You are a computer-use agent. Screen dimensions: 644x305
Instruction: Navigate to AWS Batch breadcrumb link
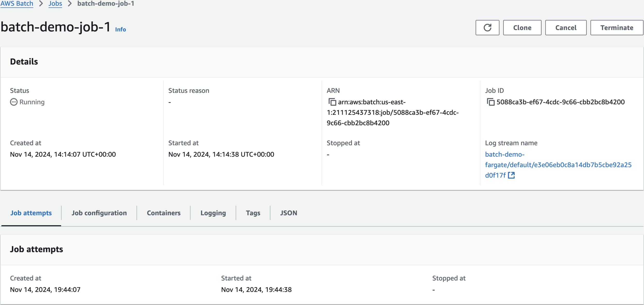tap(17, 4)
